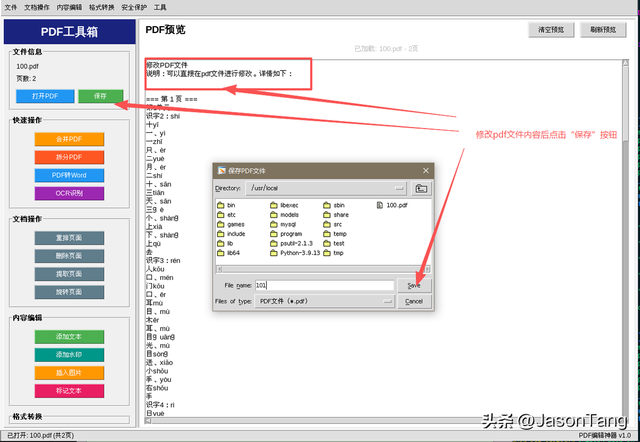Click the Save button in dialog

coord(414,285)
